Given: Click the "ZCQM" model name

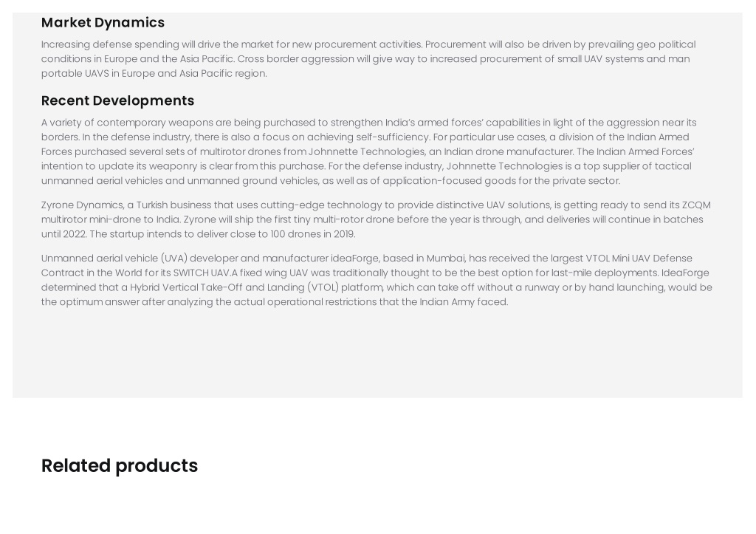Looking at the screenshot, I should 695,205.
